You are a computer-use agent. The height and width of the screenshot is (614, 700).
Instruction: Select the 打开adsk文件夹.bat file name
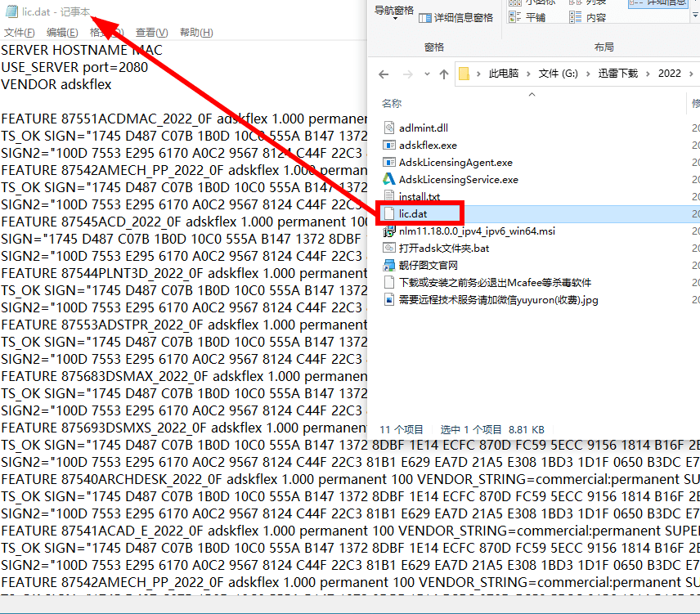pos(444,248)
